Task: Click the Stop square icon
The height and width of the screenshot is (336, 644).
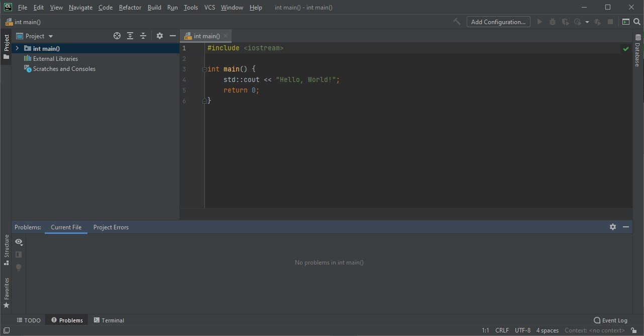Action: [x=610, y=22]
